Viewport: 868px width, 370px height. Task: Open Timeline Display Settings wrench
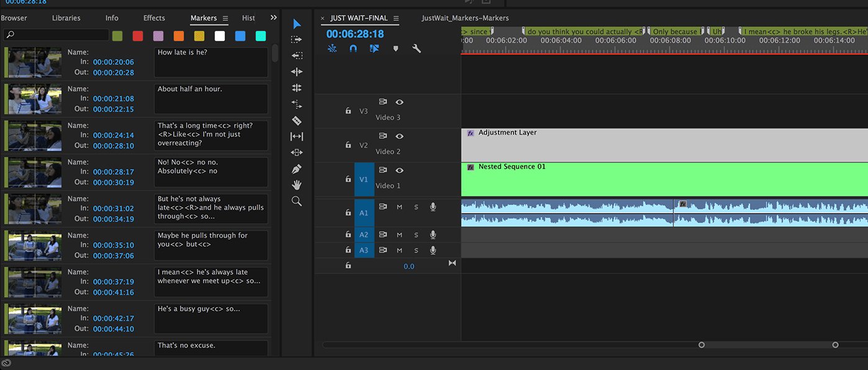[x=417, y=48]
